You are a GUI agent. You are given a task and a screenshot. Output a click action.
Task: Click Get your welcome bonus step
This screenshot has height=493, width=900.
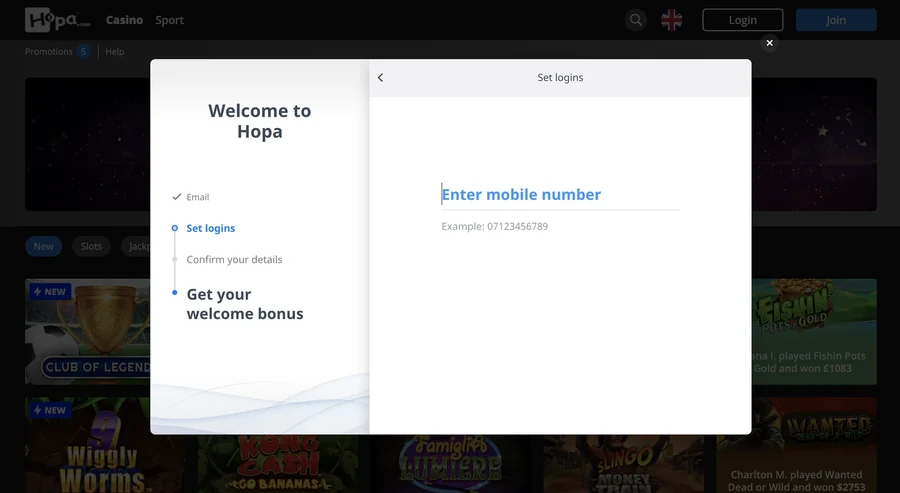(245, 304)
